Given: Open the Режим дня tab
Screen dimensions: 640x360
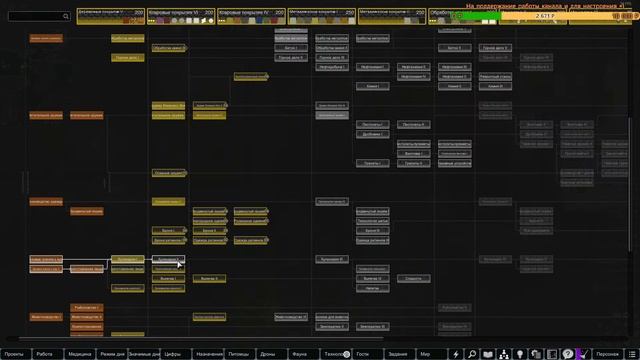Looking at the screenshot, I should (x=112, y=354).
